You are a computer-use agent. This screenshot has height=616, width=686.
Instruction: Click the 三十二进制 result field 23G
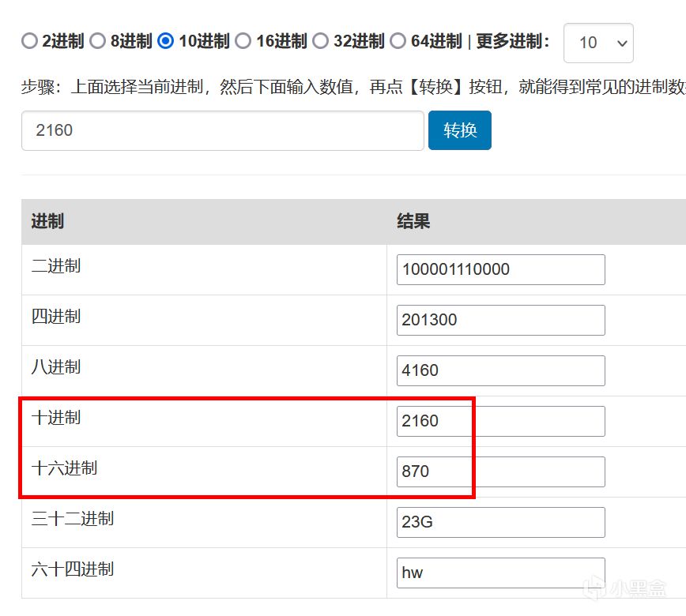click(500, 522)
